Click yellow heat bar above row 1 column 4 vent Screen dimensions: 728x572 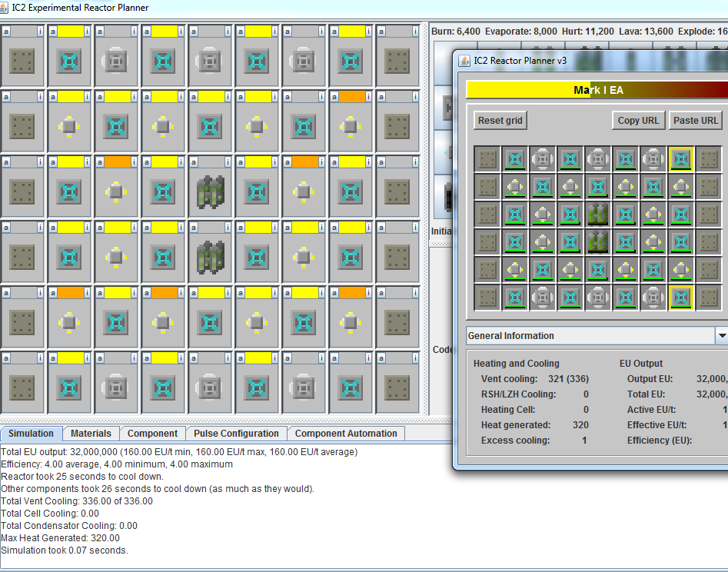tap(165, 31)
